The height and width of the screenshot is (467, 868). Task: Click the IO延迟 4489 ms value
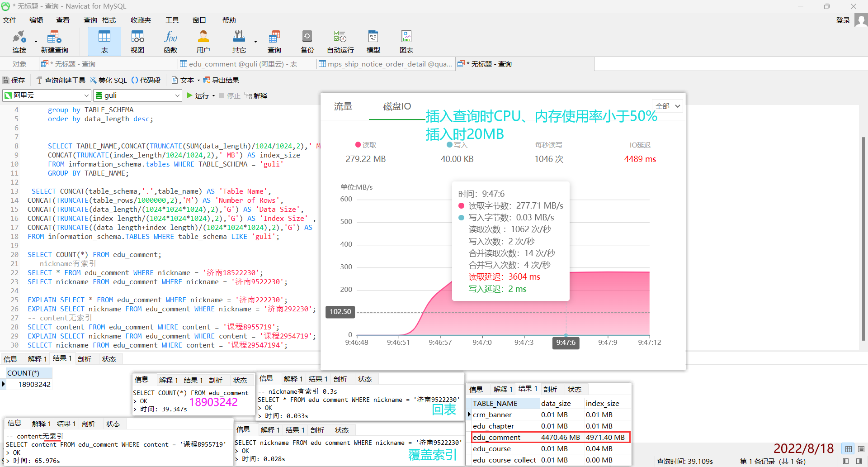click(640, 159)
